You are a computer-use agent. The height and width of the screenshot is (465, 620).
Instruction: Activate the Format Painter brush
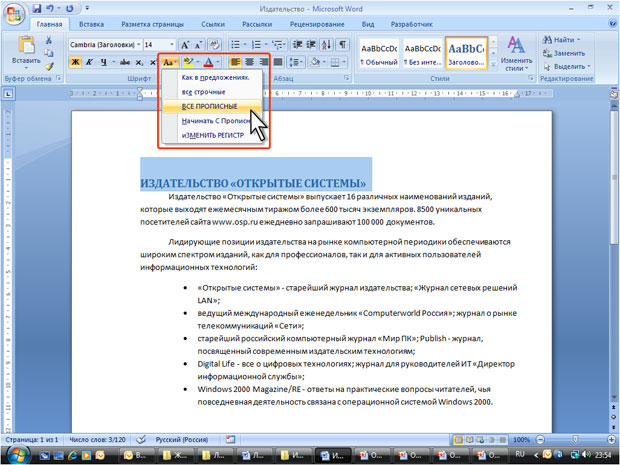(49, 66)
